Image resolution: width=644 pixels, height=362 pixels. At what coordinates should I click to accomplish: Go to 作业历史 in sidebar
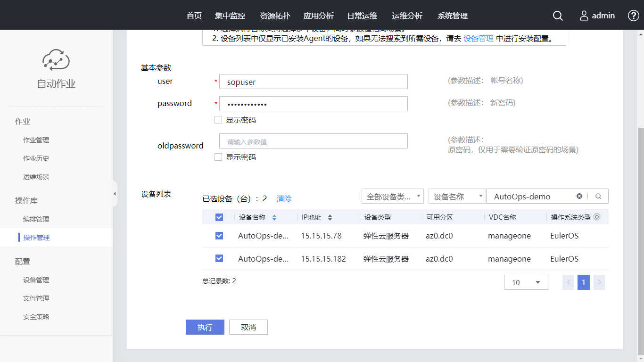[x=36, y=158]
